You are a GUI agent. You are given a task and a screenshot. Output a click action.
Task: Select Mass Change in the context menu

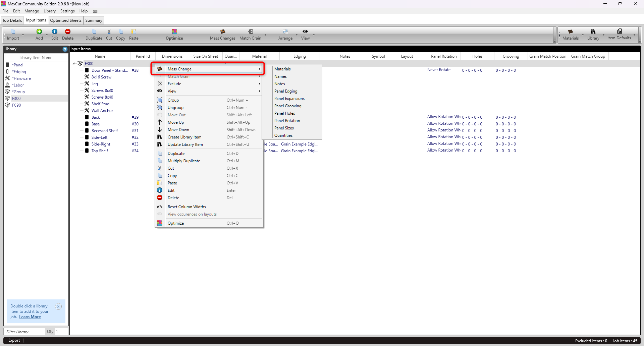(x=209, y=69)
